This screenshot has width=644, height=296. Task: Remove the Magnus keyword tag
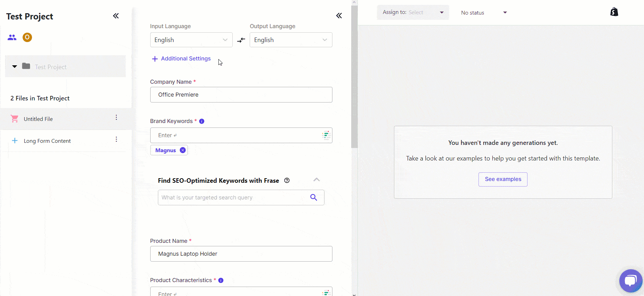pos(183,150)
